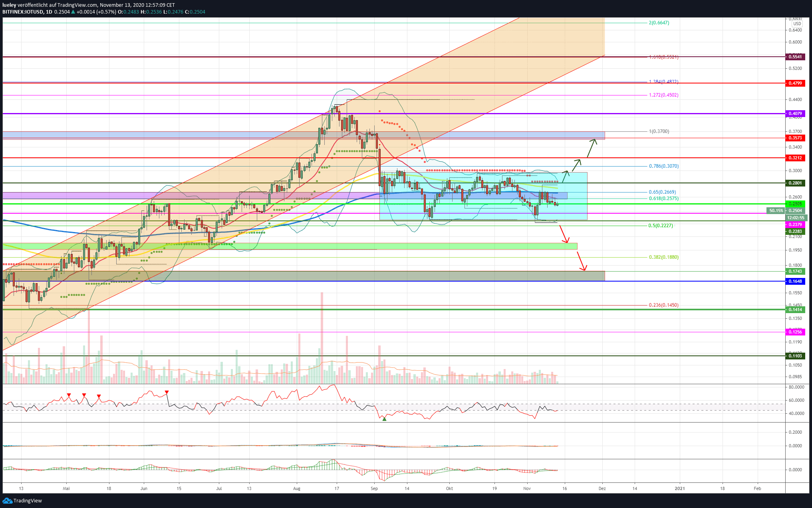Click the green triangle marker on the RSI
The height and width of the screenshot is (508, 812).
(384, 419)
